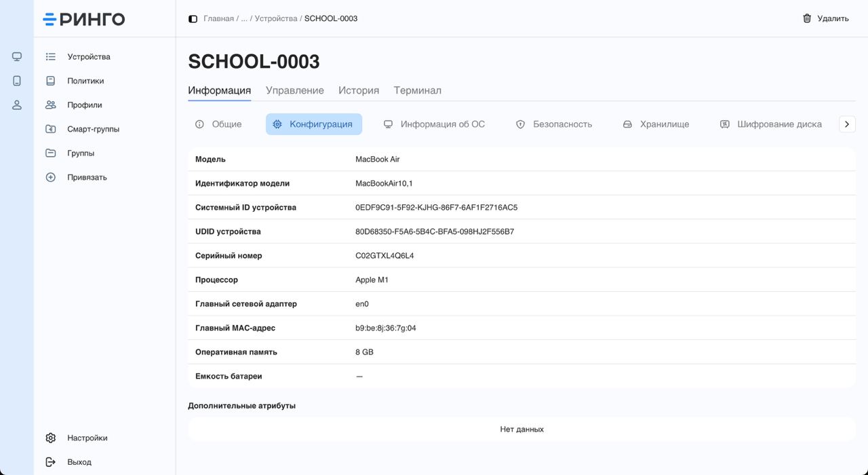Open the Терминал tab
The image size is (868, 475).
click(417, 90)
